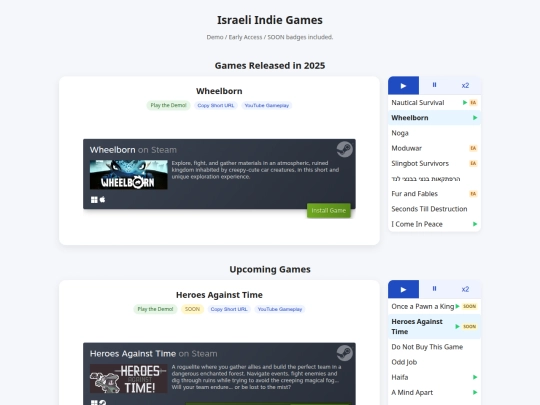Open the Wheelborn capsule image thumbnail
The image size is (540, 405).
point(128,175)
